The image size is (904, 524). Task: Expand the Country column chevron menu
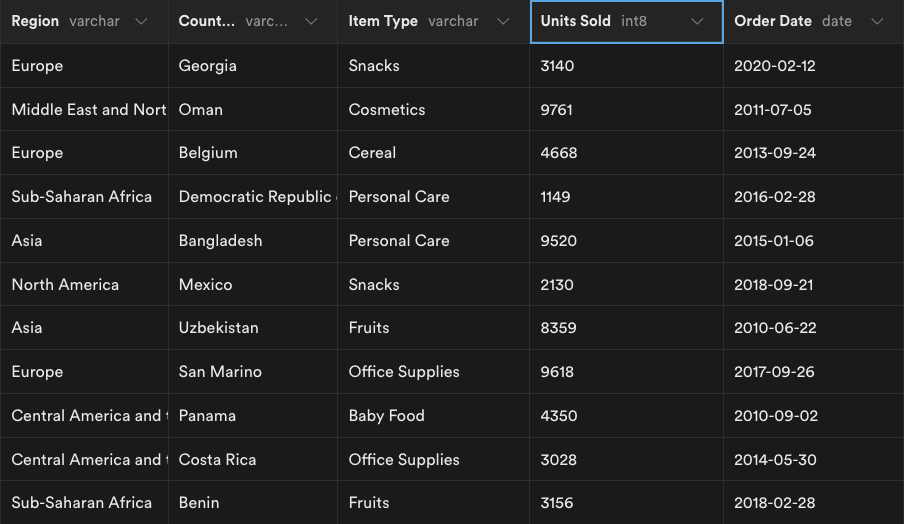click(311, 21)
